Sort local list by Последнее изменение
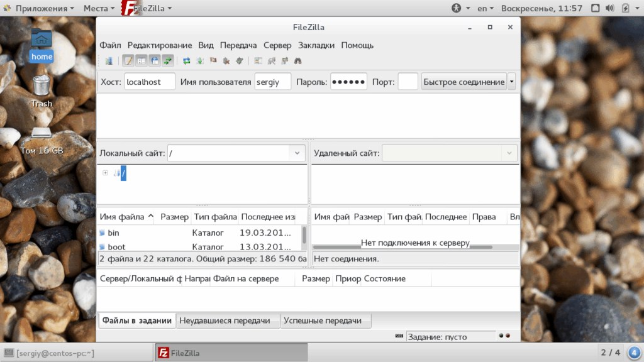This screenshot has width=644, height=362. tap(268, 217)
